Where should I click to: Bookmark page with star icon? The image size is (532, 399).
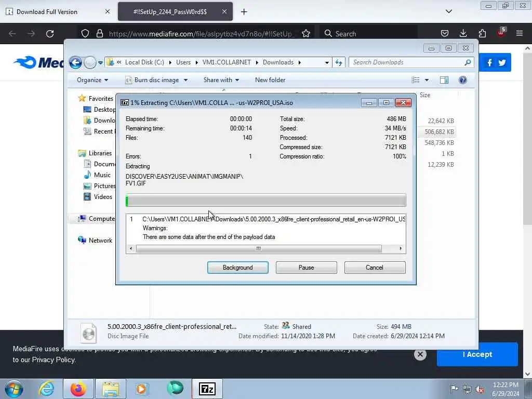click(x=306, y=34)
